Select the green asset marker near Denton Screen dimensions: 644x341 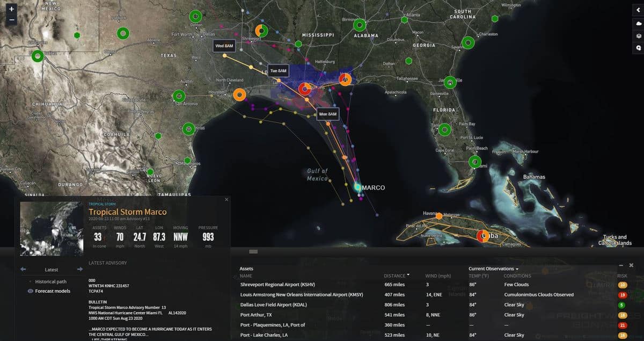click(196, 17)
